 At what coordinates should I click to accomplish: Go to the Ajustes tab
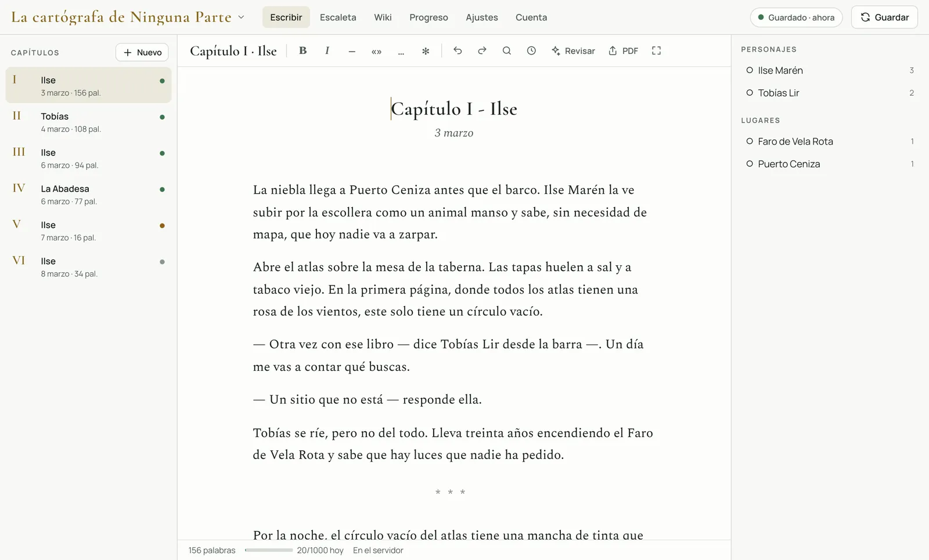tap(482, 17)
